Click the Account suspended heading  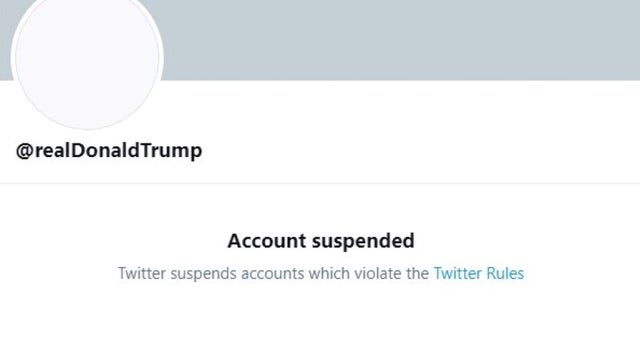(321, 241)
